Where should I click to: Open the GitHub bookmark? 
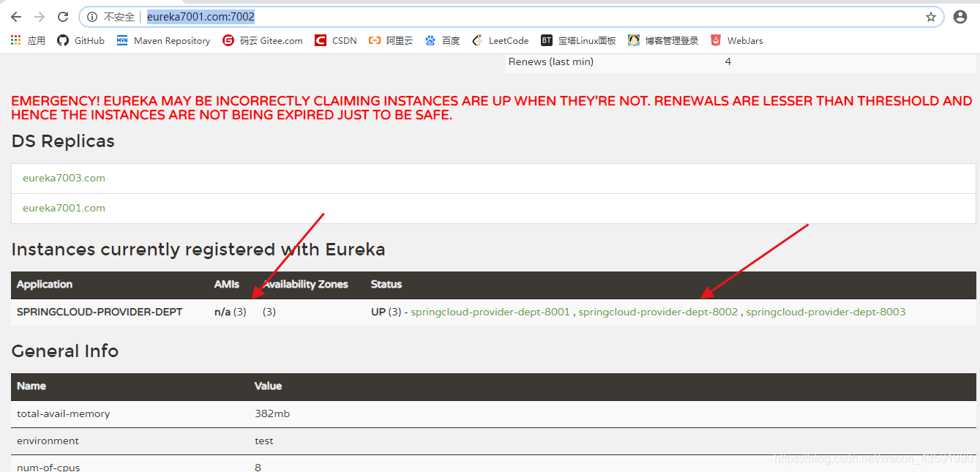[81, 41]
